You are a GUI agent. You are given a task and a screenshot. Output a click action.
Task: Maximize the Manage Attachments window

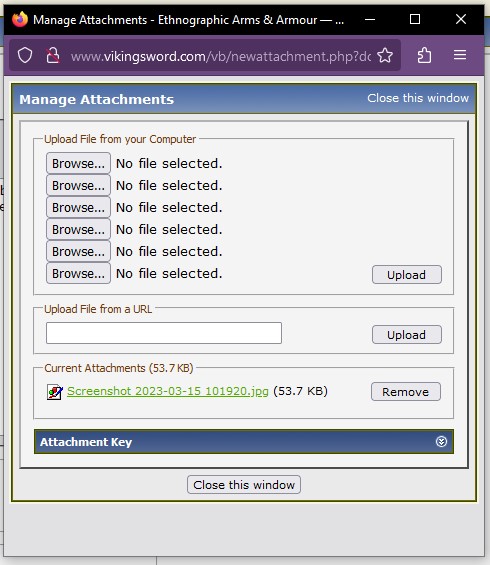[x=415, y=19]
